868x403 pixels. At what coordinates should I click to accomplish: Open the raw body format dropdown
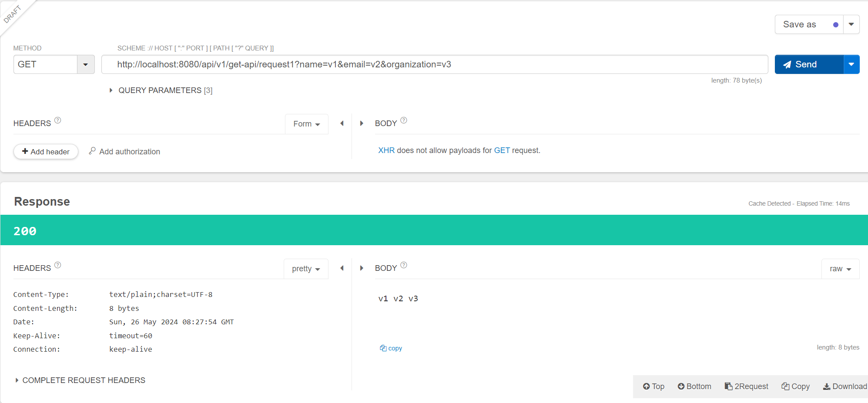click(x=840, y=269)
